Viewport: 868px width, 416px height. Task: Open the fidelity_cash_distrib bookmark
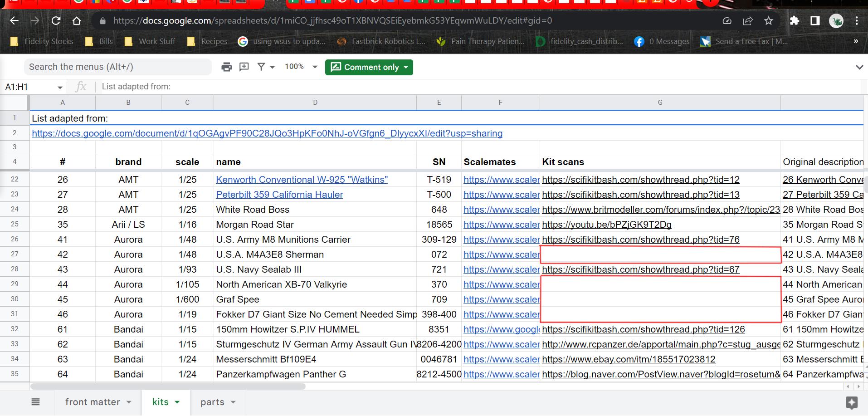pos(580,41)
